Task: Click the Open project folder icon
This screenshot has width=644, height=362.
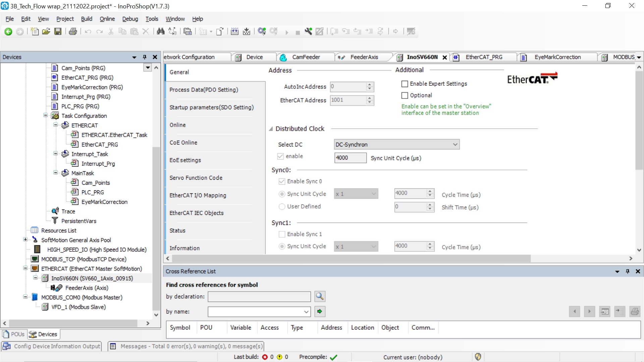Action: (x=46, y=32)
